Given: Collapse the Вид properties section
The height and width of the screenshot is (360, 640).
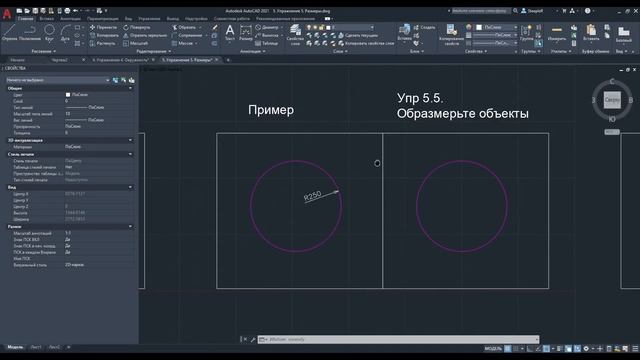Looking at the screenshot, I should pyautogui.click(x=130, y=187).
